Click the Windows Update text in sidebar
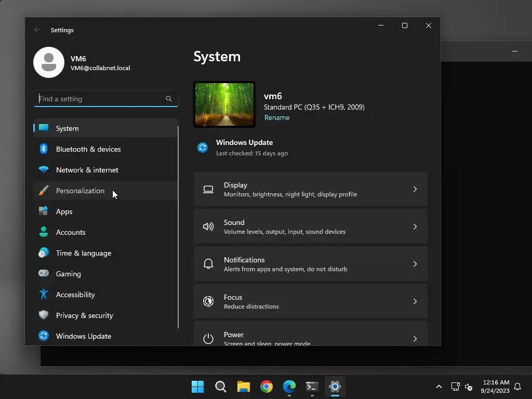Screen dimensions: 532x399 coord(84,336)
